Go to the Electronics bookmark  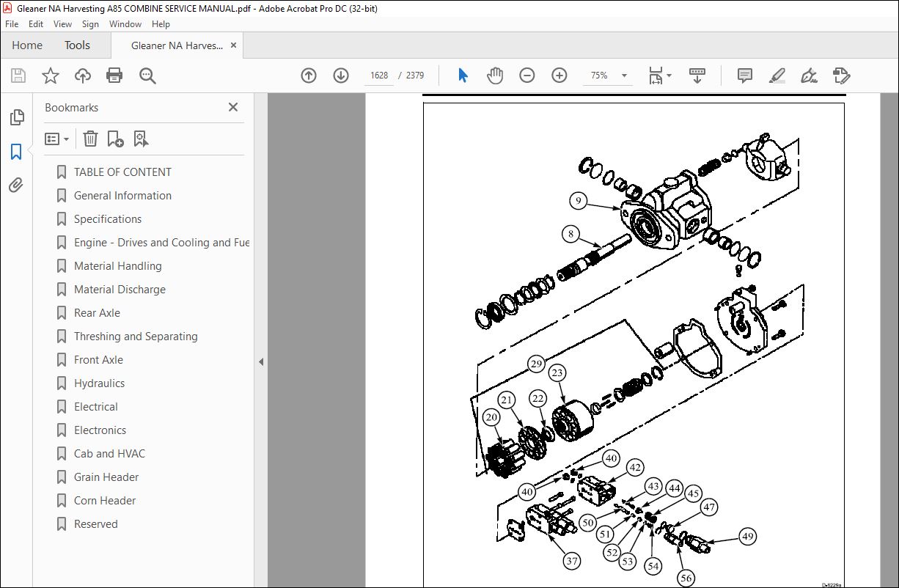pos(100,430)
